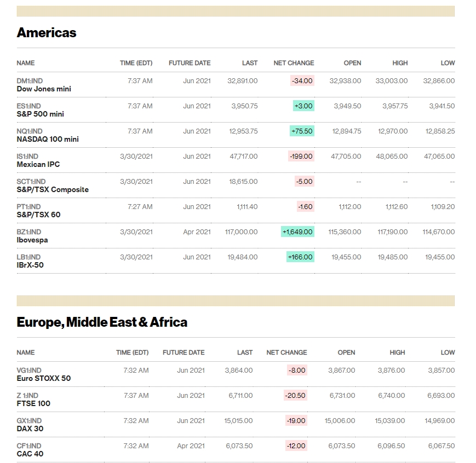The height and width of the screenshot is (463, 476).
Task: Select the IBrX-50 index link
Action: [x=30, y=265]
